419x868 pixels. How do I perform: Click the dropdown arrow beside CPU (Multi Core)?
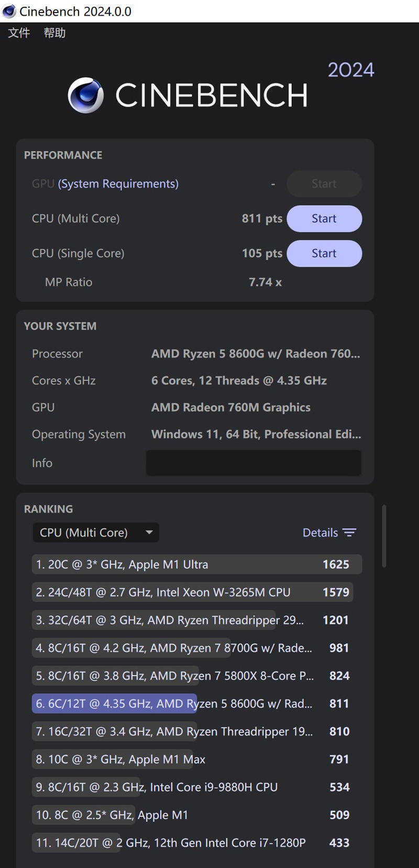tap(149, 532)
